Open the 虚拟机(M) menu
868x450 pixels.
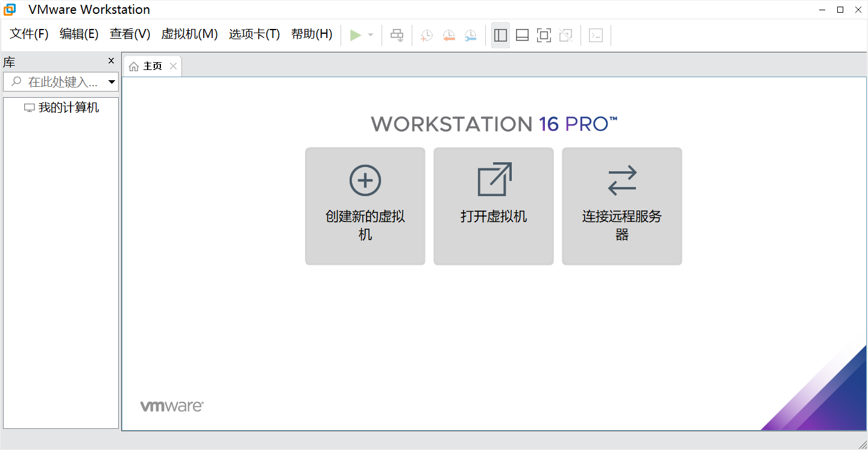(x=189, y=34)
